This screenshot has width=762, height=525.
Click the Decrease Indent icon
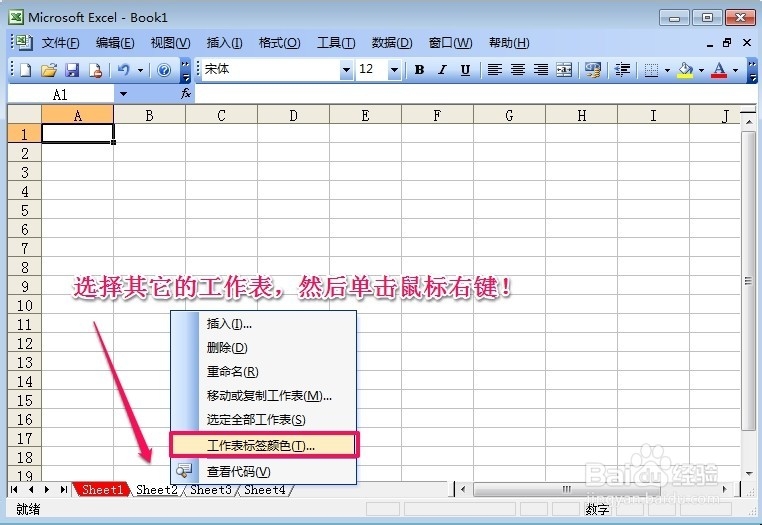coord(622,70)
